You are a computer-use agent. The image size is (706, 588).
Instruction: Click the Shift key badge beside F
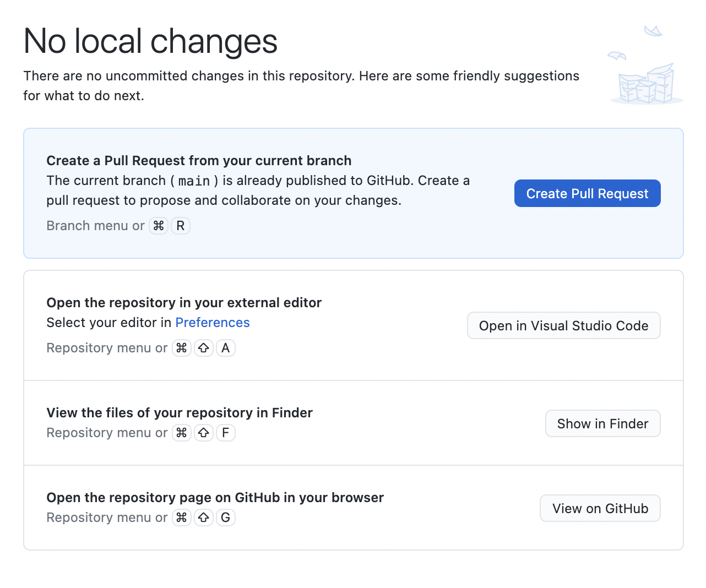204,433
